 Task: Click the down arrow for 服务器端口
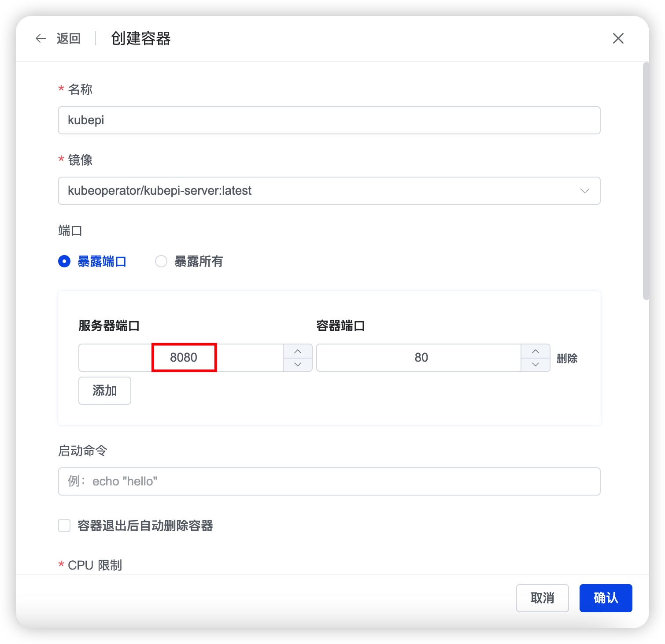point(298,365)
